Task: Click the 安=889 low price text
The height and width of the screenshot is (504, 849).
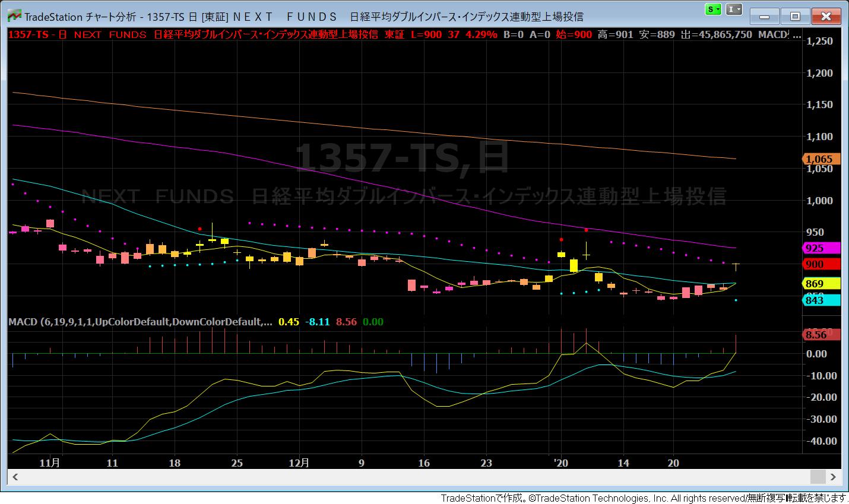Action: (x=657, y=34)
